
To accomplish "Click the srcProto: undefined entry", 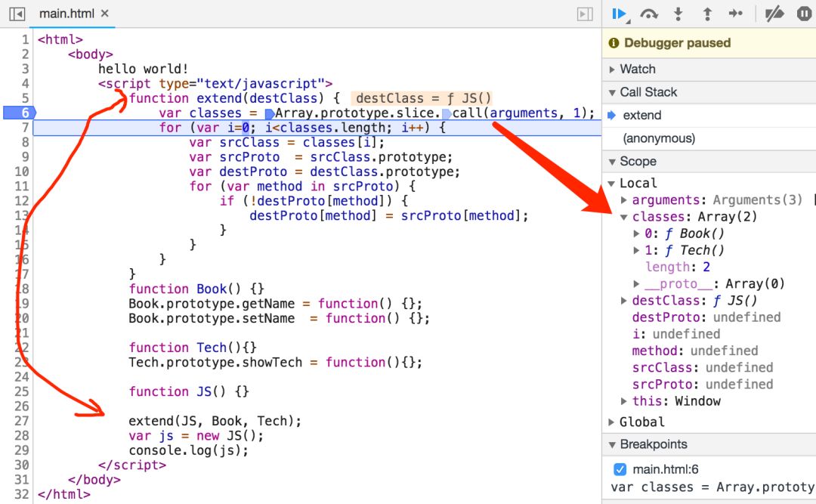I will point(702,384).
